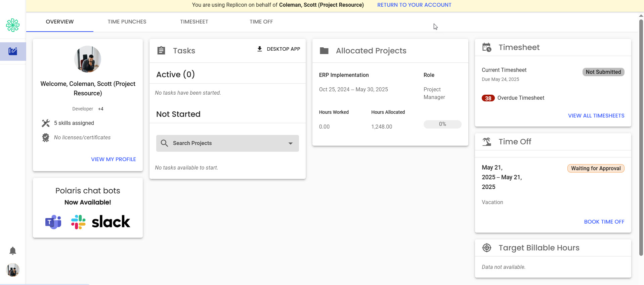Screen dimensions: 644x285
Task: Click the skills tools icon
Action: coord(46,123)
